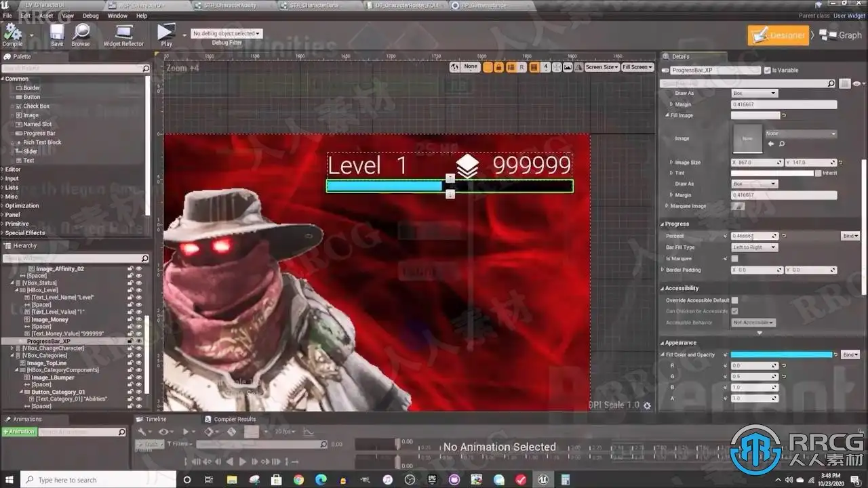Toggle visibility of Button_Category_01
868x488 pixels.
pyautogui.click(x=139, y=392)
